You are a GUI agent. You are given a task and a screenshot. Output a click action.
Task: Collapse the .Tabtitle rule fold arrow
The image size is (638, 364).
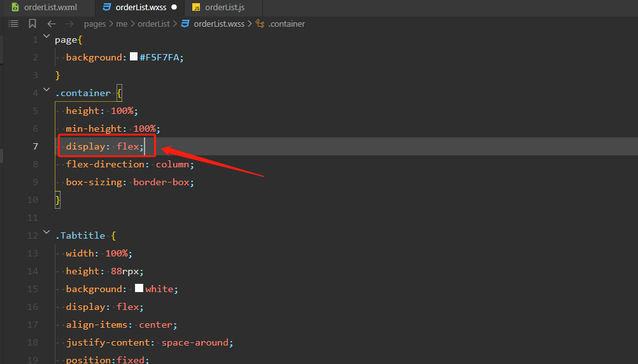tap(46, 232)
